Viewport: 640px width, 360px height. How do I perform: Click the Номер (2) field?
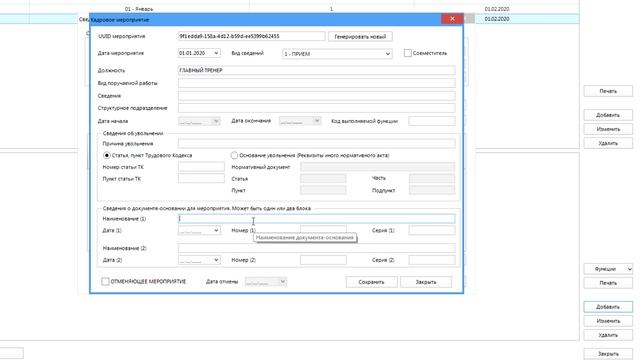click(323, 260)
